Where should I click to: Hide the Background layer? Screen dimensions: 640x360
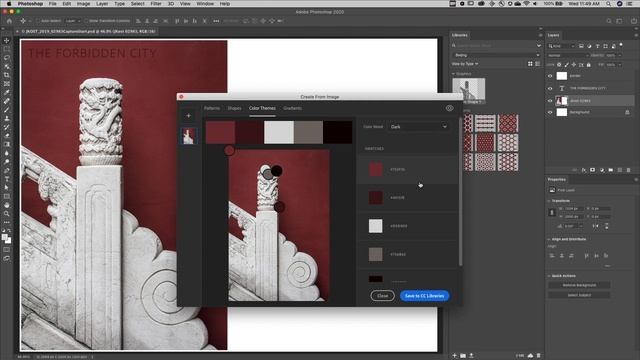pos(550,112)
